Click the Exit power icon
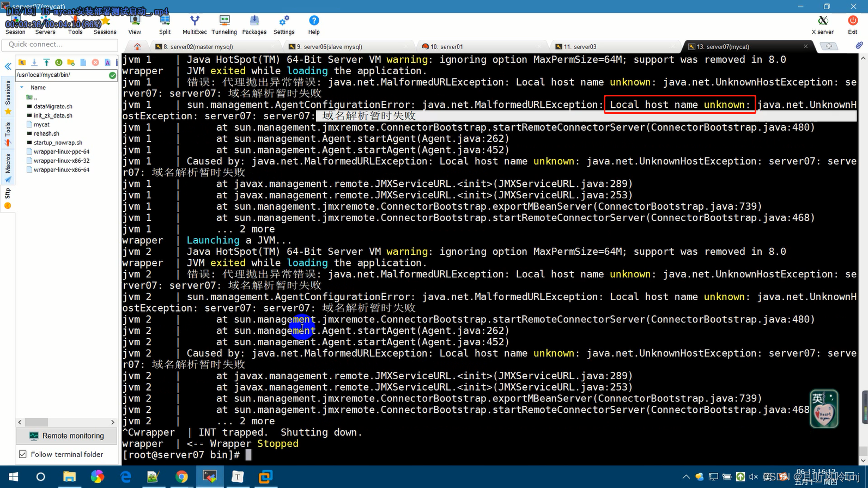868x488 pixels. 853,25
